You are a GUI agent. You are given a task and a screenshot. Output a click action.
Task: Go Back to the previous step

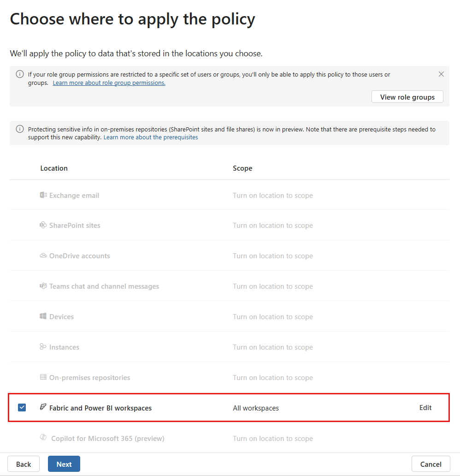tap(24, 464)
